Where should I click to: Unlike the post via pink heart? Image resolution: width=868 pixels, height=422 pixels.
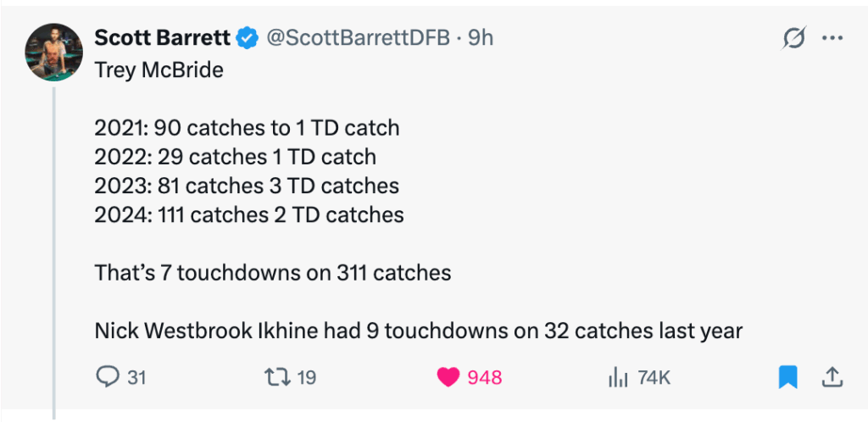pyautogui.click(x=448, y=377)
